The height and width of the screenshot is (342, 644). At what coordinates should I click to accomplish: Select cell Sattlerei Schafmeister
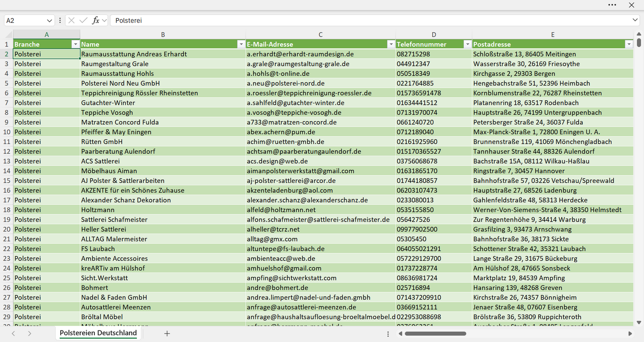(x=163, y=219)
